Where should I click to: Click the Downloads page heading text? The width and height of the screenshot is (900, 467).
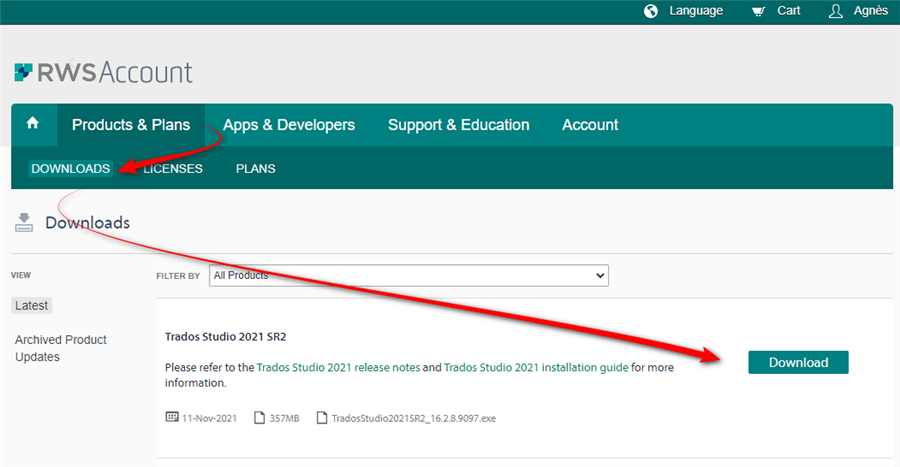click(87, 223)
